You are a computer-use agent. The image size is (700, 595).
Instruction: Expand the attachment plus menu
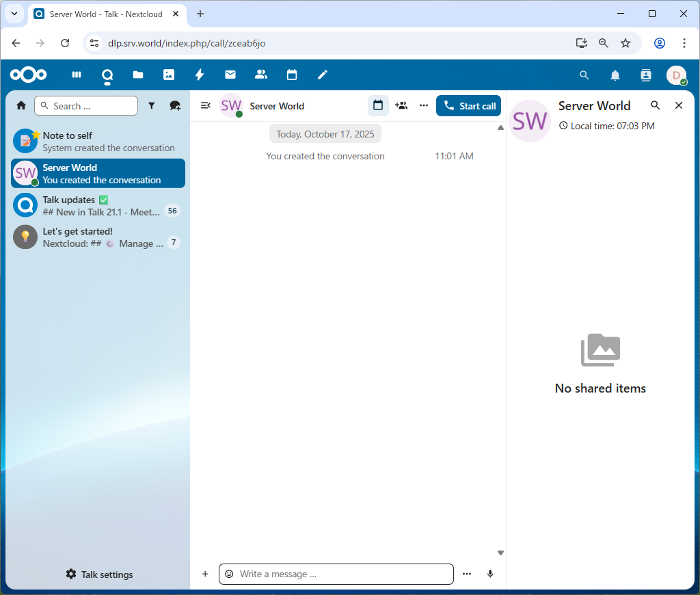(x=205, y=574)
